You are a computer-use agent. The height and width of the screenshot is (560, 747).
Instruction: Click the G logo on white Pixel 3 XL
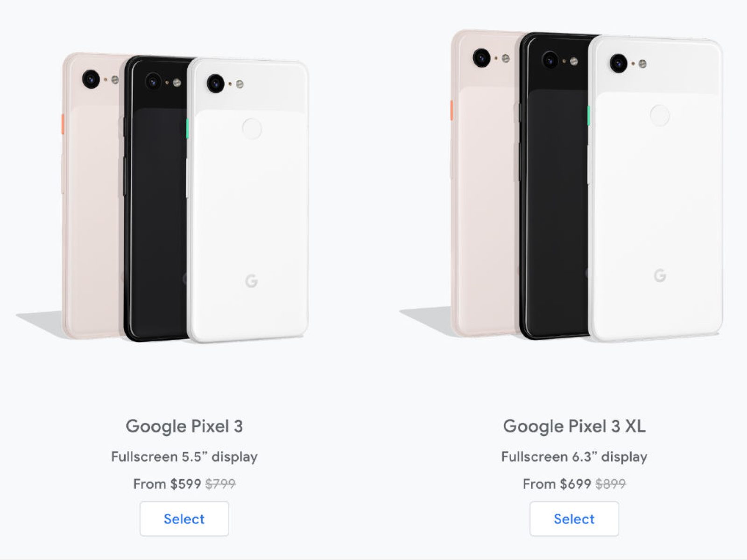coord(660,276)
